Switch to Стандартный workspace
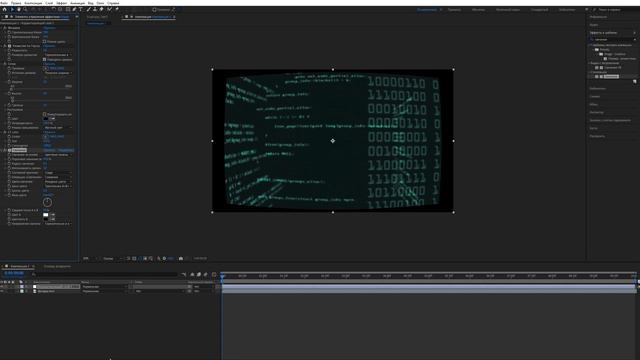Screen dimensions: 640x360 [540, 9]
